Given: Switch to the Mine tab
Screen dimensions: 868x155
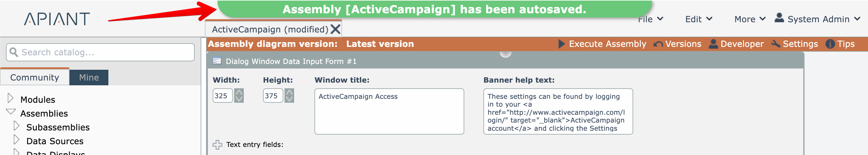Looking at the screenshot, I should pyautogui.click(x=89, y=78).
